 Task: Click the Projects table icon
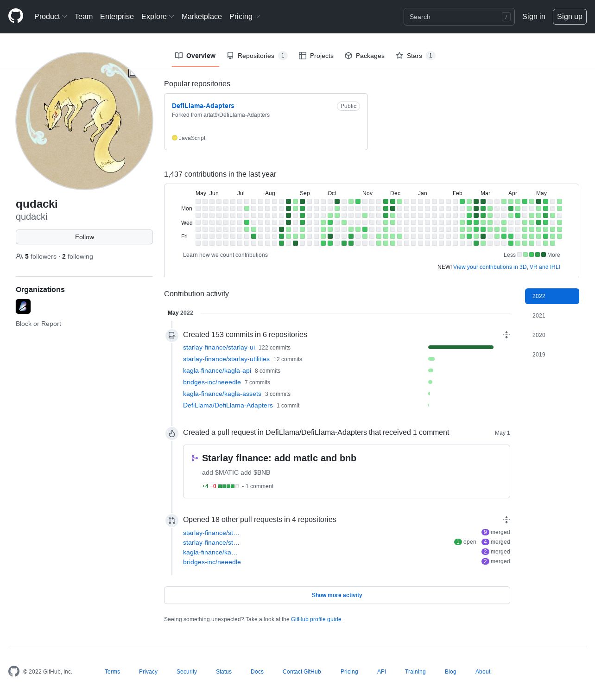(x=303, y=56)
